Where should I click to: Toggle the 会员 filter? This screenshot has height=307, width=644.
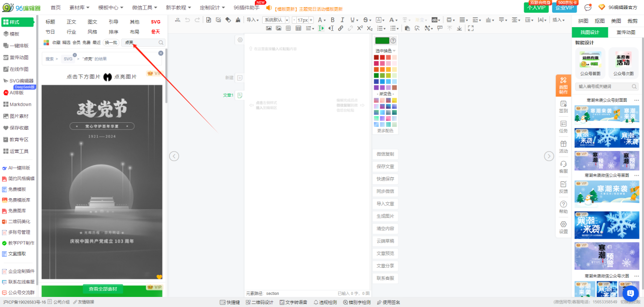(x=76, y=43)
